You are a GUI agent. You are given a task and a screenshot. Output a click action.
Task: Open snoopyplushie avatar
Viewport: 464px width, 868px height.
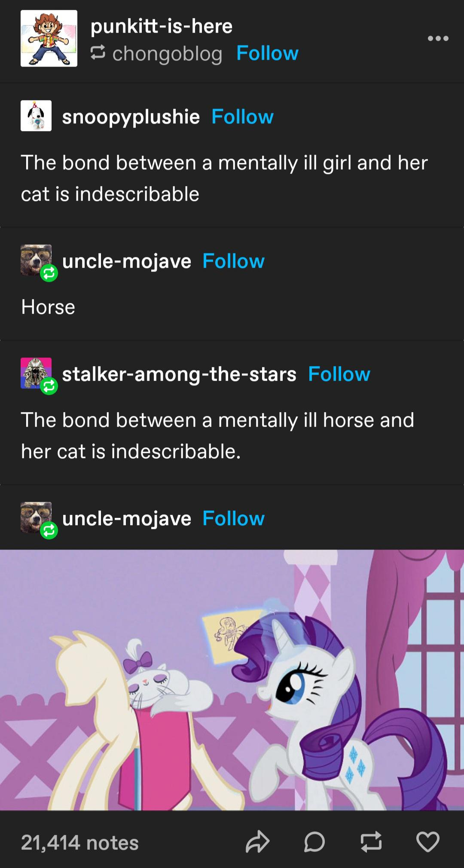36,116
